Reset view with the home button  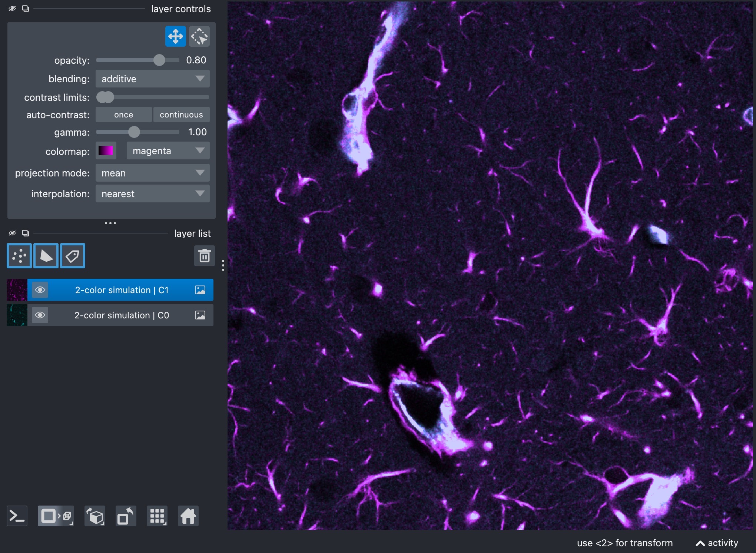[x=188, y=516]
